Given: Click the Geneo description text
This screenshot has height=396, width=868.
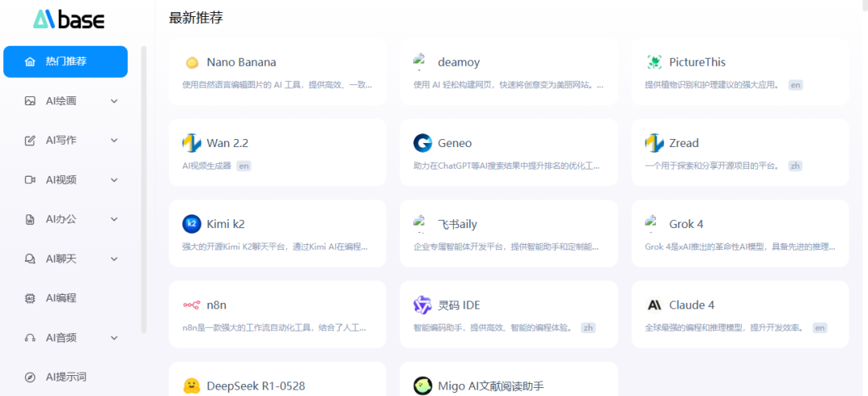Looking at the screenshot, I should 506,166.
